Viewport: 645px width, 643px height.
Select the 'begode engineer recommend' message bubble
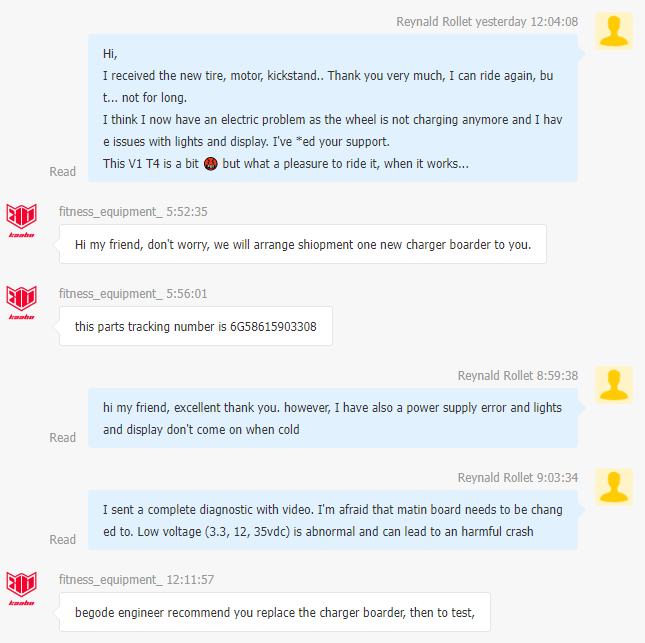275,612
